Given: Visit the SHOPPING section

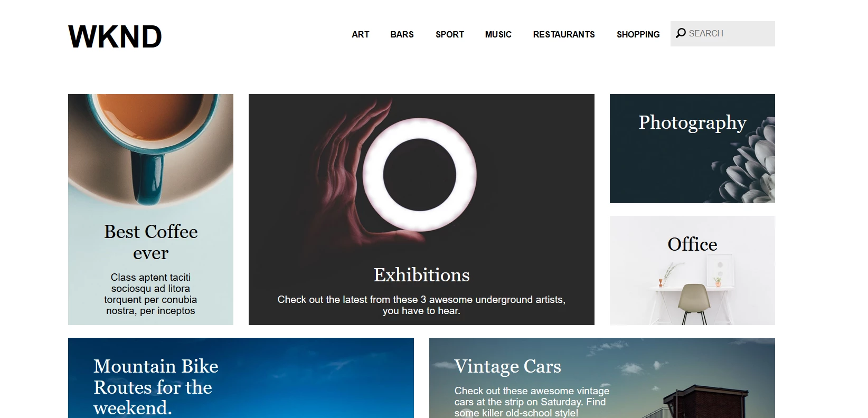Looking at the screenshot, I should pyautogui.click(x=638, y=34).
